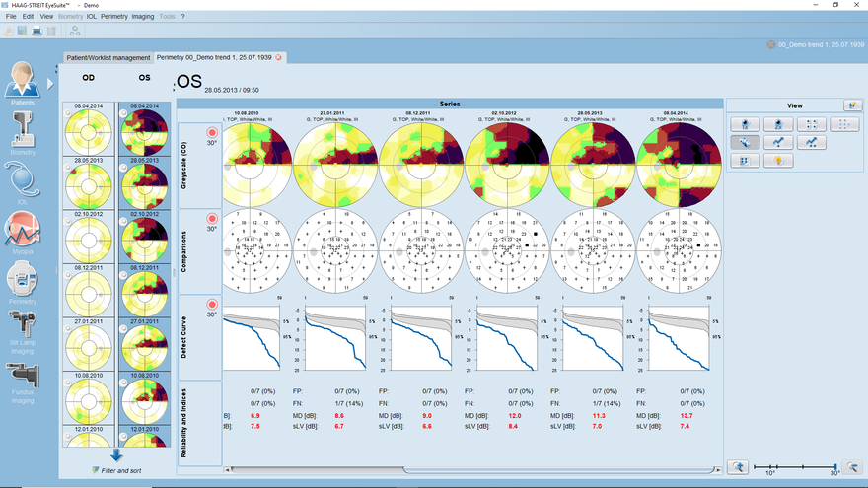The image size is (868, 488).
Task: Select the 2x examination view button
Action: coord(779,124)
